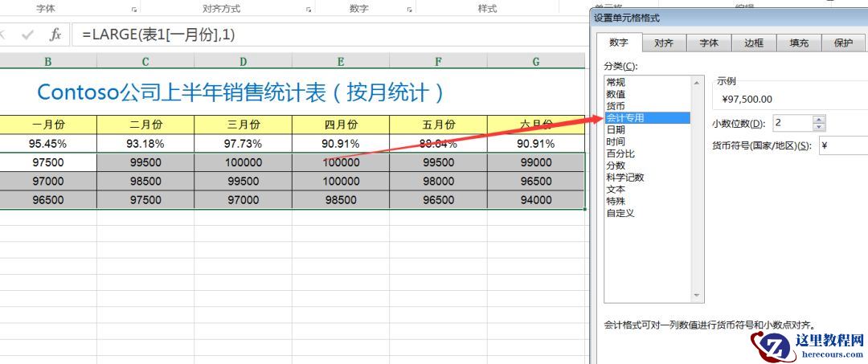The image size is (868, 364).
Task: Select column F header
Action: 439,61
